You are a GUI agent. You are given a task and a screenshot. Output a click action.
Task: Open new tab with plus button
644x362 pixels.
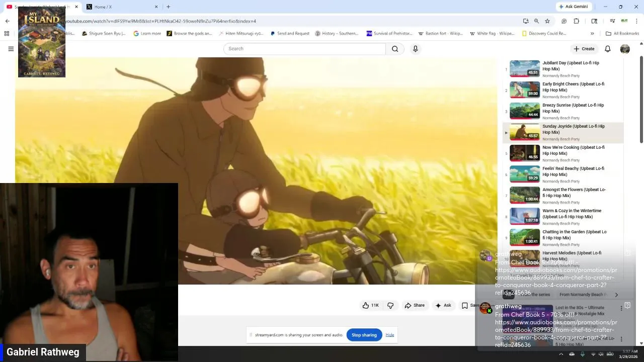point(168,7)
